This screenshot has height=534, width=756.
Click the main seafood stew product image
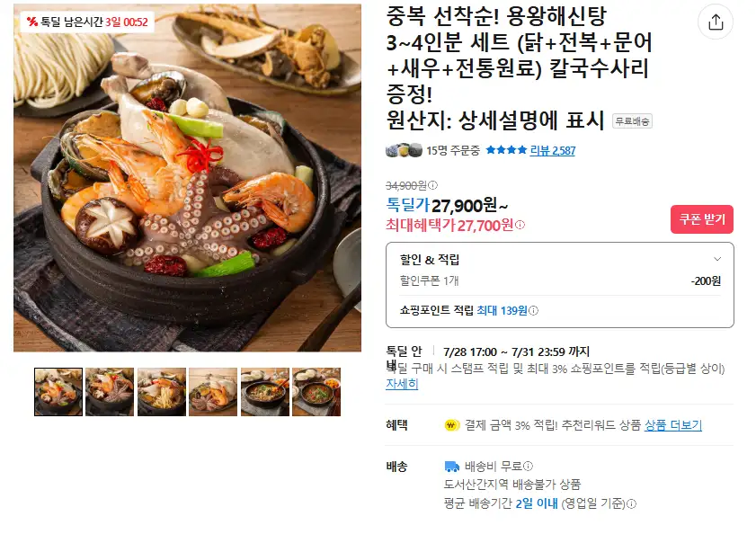(187, 178)
